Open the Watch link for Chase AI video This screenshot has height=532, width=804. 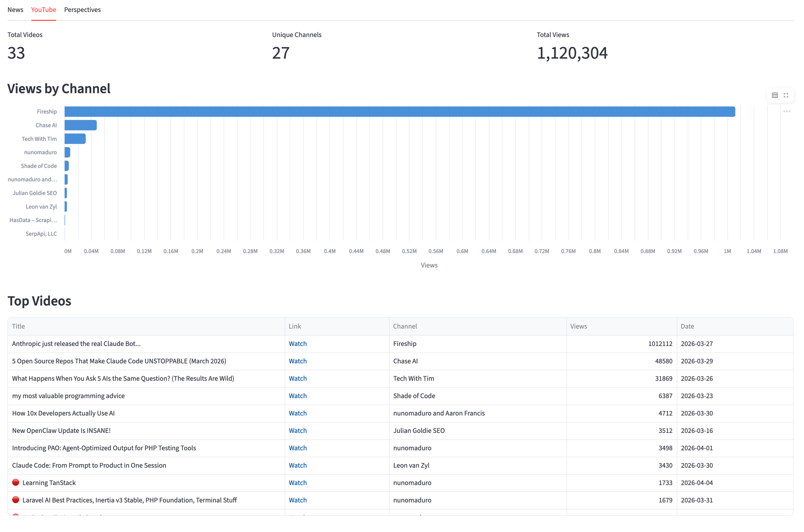297,361
